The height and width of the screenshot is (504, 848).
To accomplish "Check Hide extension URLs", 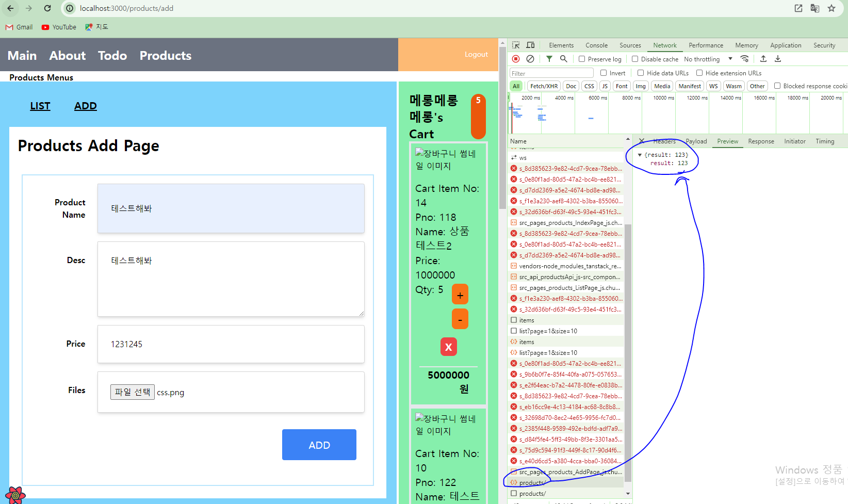I will [699, 73].
